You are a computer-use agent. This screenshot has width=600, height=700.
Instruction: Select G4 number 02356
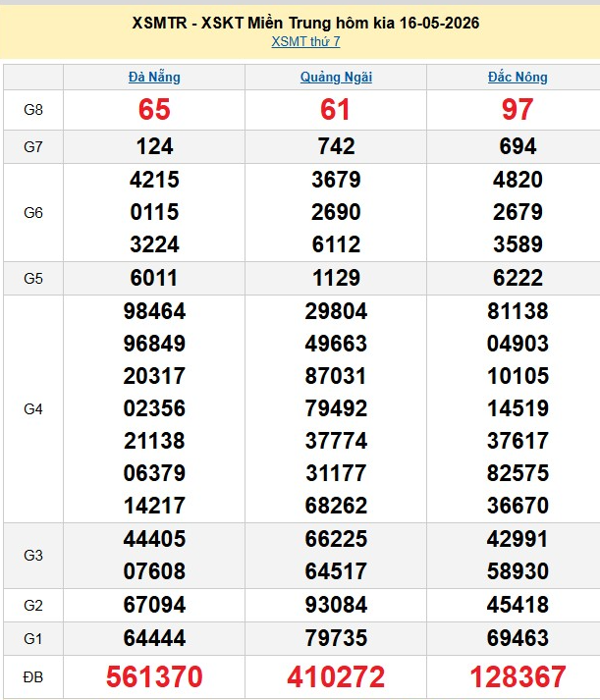pyautogui.click(x=154, y=408)
